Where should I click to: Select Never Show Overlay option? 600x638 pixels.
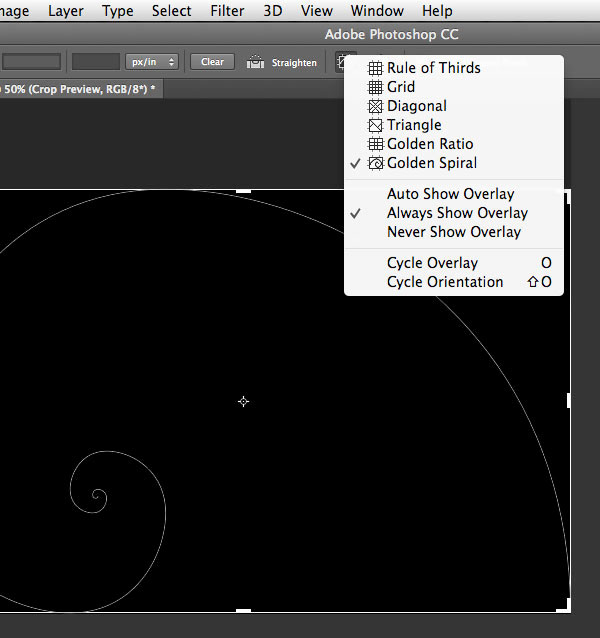pos(453,232)
